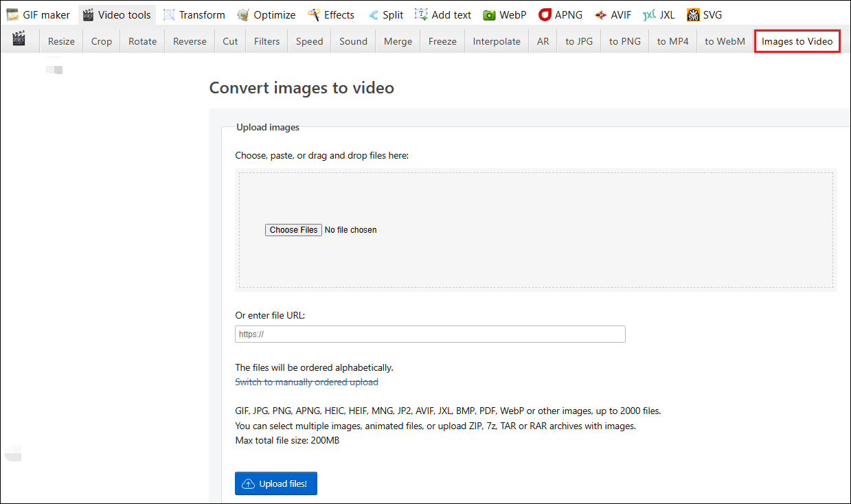Switch to the APNG tools
This screenshot has height=504, width=851.
560,14
